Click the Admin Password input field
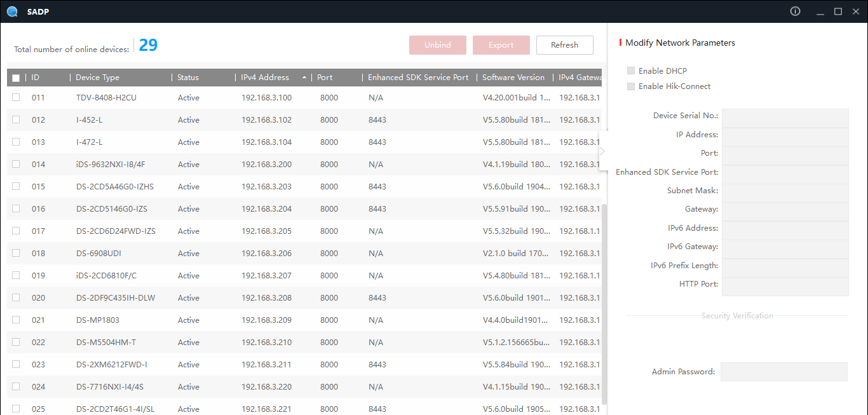Image resolution: width=868 pixels, height=415 pixels. pos(783,372)
